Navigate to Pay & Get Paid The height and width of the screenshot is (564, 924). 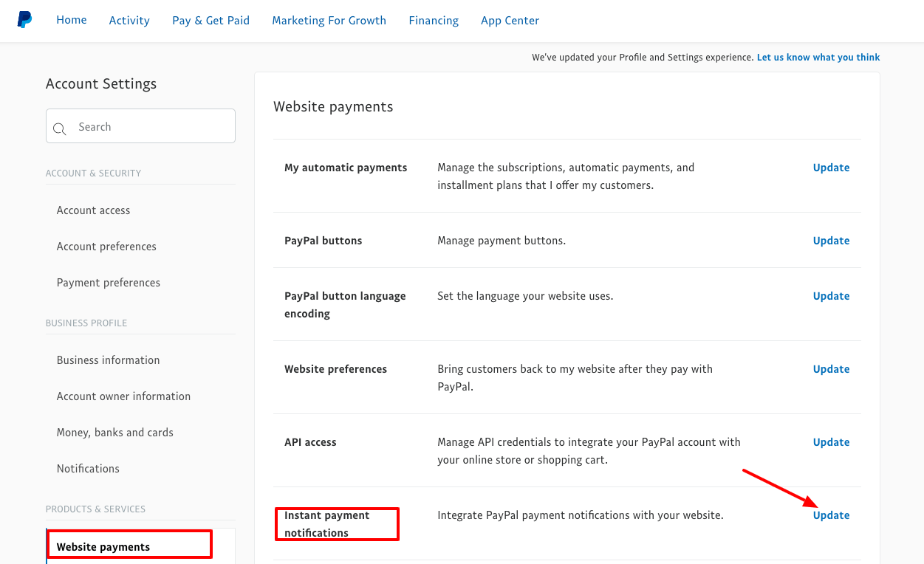coord(211,20)
